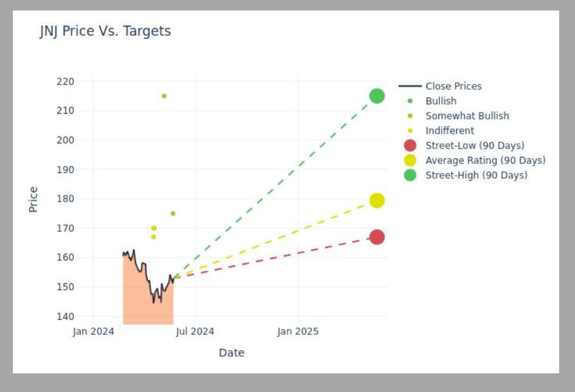Hide the "Somewhat Bullish" series via legend text
The image size is (575, 392).
[x=467, y=116]
